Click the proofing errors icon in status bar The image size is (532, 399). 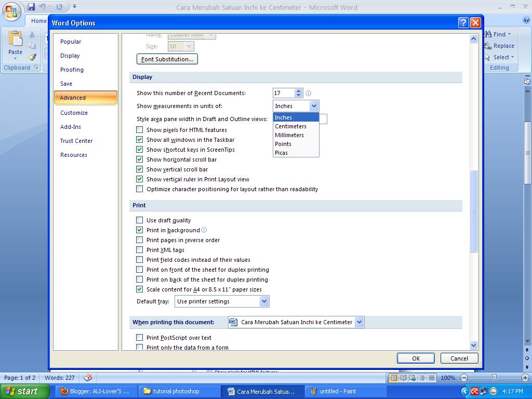point(88,378)
